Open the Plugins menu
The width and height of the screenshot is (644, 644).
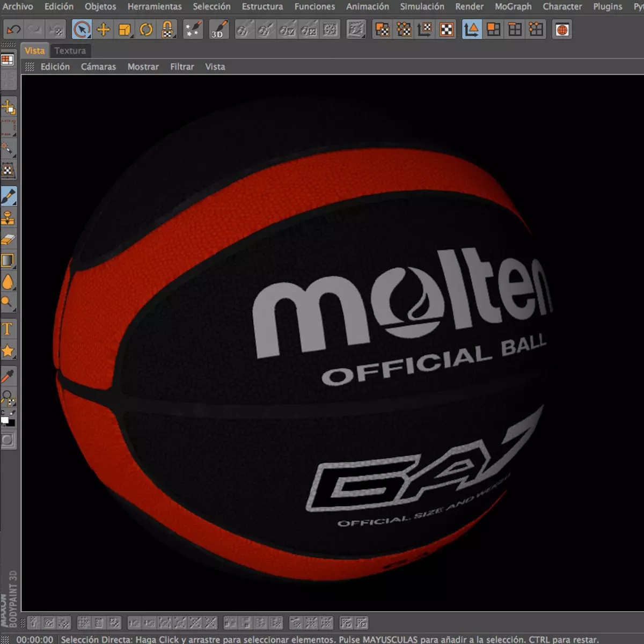(608, 6)
